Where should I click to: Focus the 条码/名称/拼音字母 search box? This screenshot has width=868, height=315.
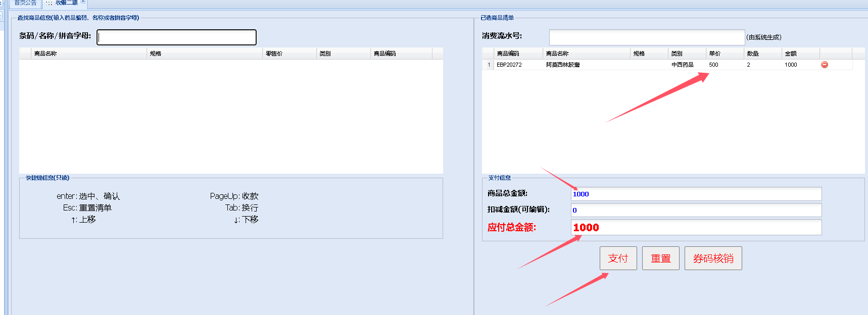176,37
